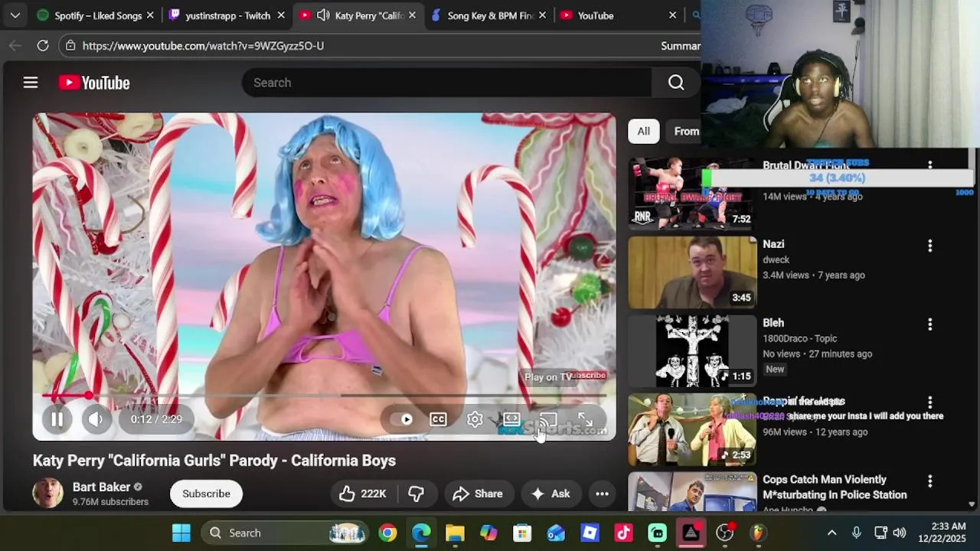
Task: Open options for the 96M views video
Action: click(x=930, y=403)
